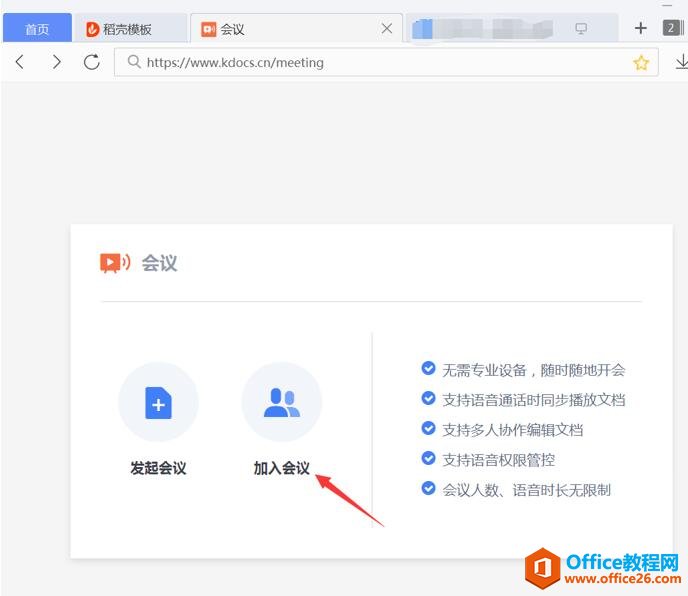Click the search magnifier in address bar

(134, 62)
